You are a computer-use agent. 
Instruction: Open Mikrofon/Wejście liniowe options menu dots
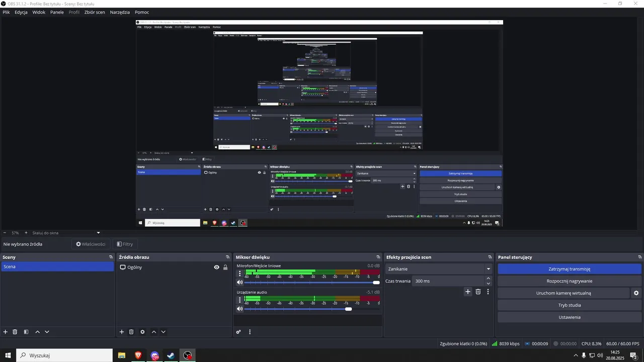point(239,274)
